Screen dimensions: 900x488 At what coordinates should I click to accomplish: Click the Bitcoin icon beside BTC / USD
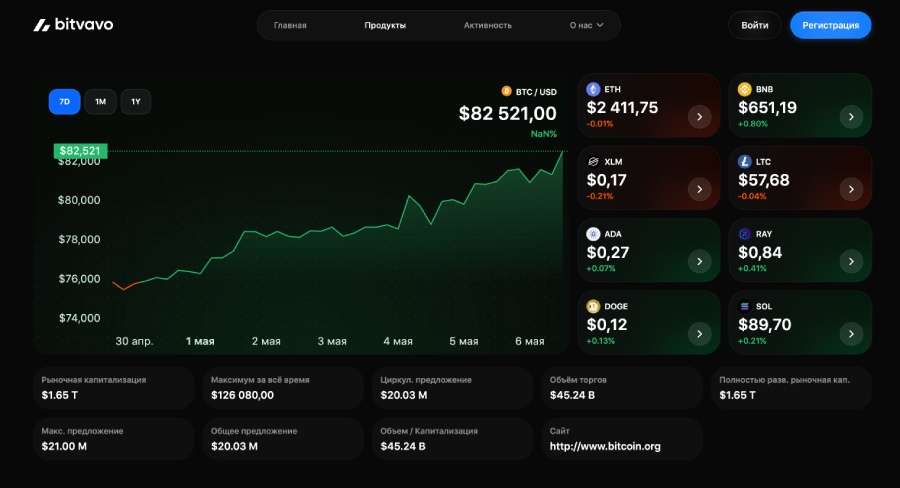click(x=506, y=91)
